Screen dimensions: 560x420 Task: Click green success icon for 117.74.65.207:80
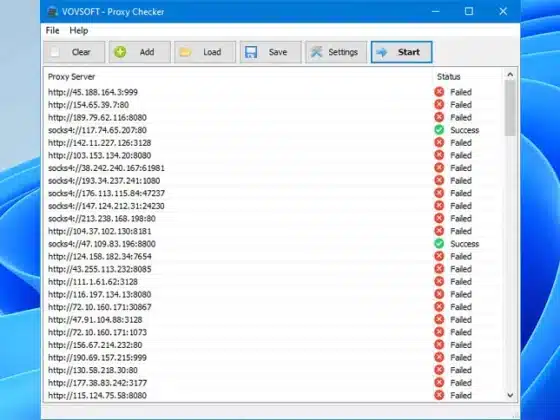pyautogui.click(x=439, y=130)
